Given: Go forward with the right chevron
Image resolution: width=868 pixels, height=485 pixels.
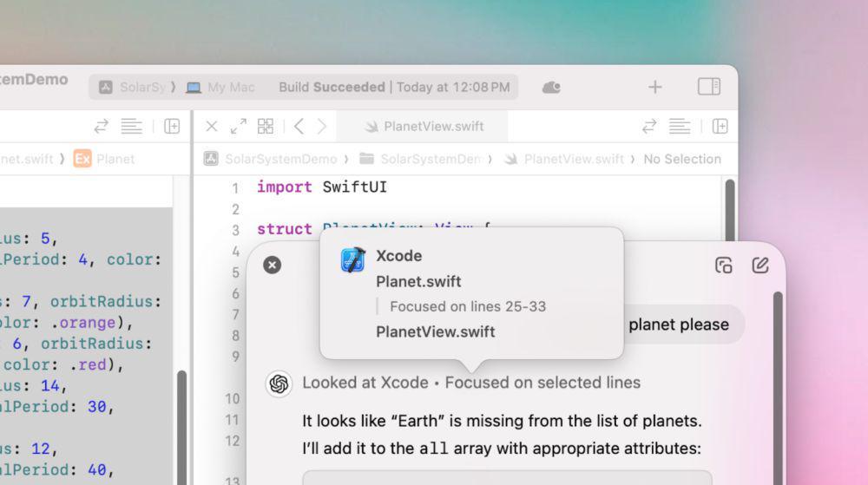Looking at the screenshot, I should coord(322,126).
